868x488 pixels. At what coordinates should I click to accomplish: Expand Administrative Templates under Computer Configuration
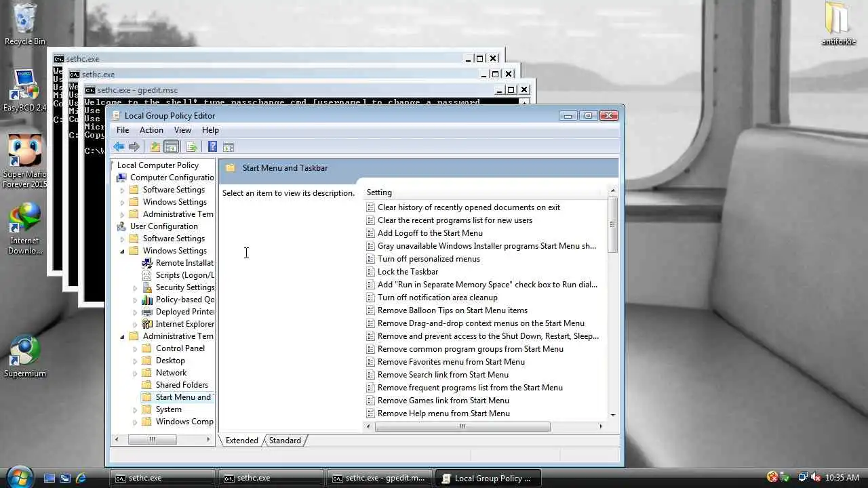tap(122, 214)
